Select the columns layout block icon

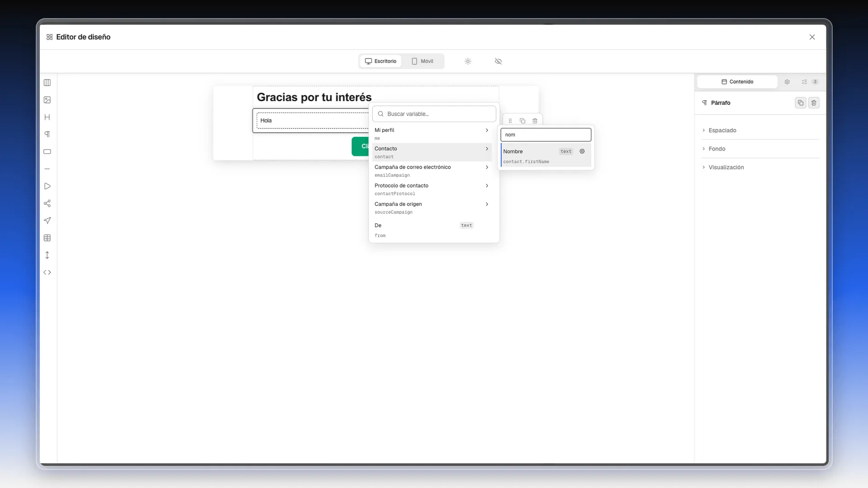47,83
